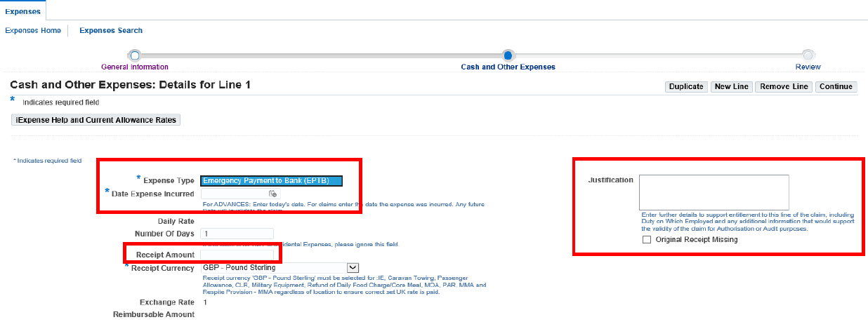Click inside the Justification text area
The image size is (868, 329).
714,192
